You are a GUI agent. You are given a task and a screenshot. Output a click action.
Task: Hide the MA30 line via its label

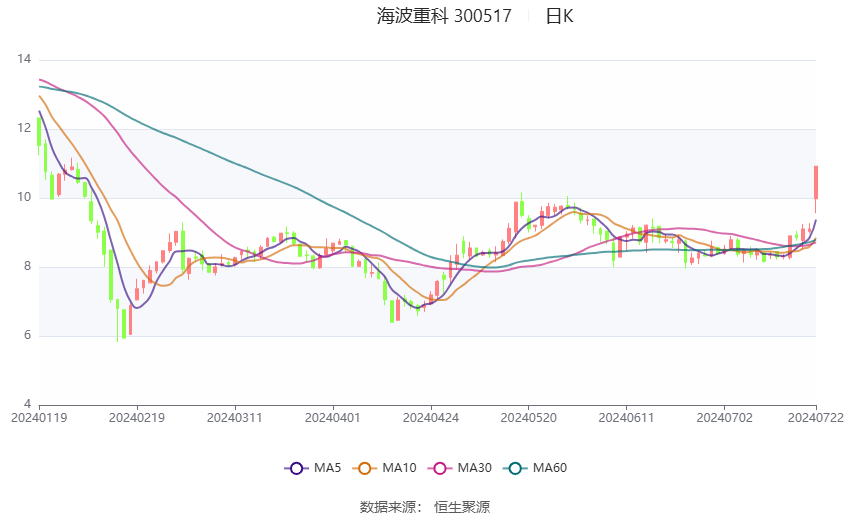pyautogui.click(x=474, y=468)
